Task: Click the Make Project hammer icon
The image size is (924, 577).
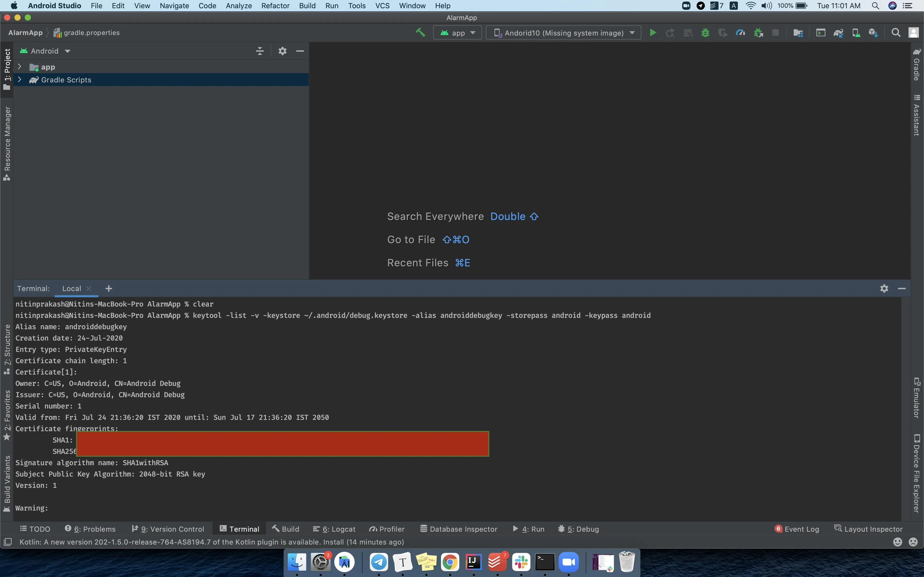Action: pyautogui.click(x=420, y=32)
